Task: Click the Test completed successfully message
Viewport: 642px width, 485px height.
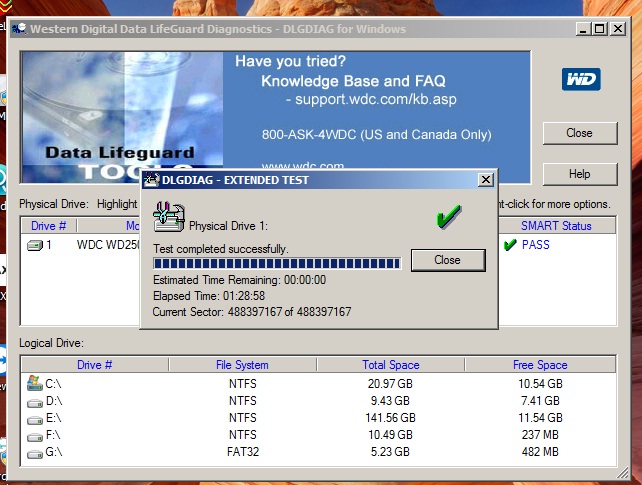Action: pyautogui.click(x=221, y=249)
